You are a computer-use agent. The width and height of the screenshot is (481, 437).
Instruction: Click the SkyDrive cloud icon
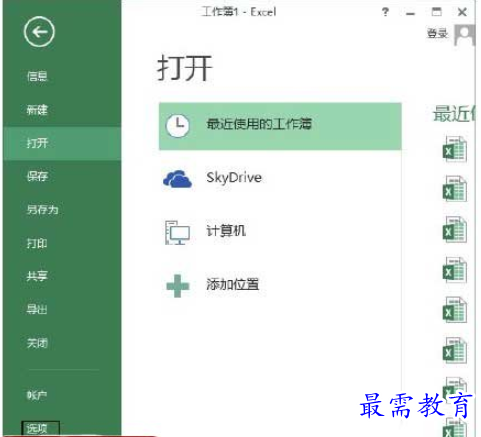click(177, 179)
